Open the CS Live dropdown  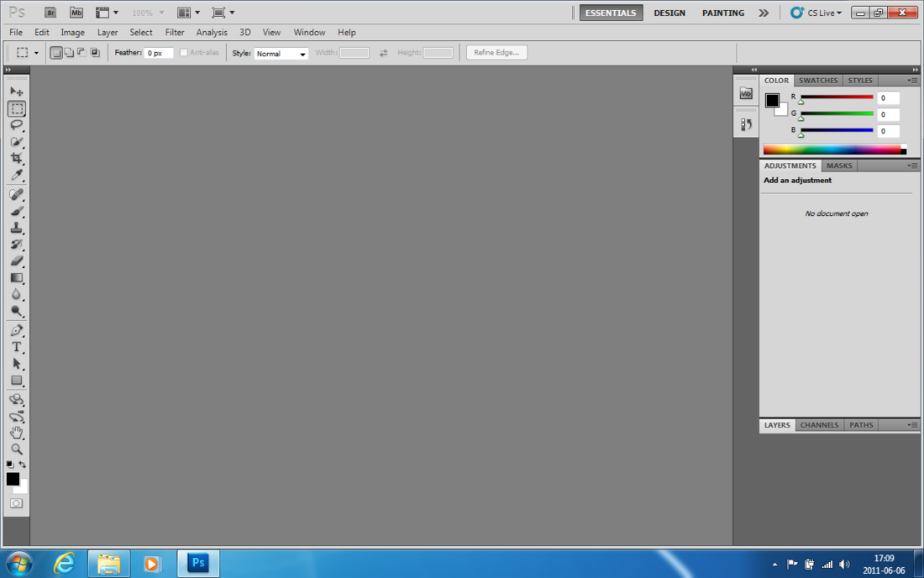pyautogui.click(x=816, y=13)
